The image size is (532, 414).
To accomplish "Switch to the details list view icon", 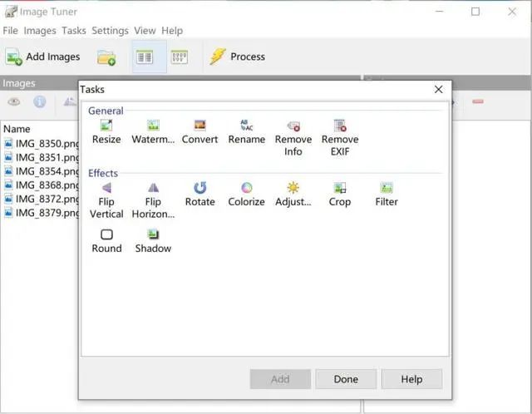I will tap(145, 57).
